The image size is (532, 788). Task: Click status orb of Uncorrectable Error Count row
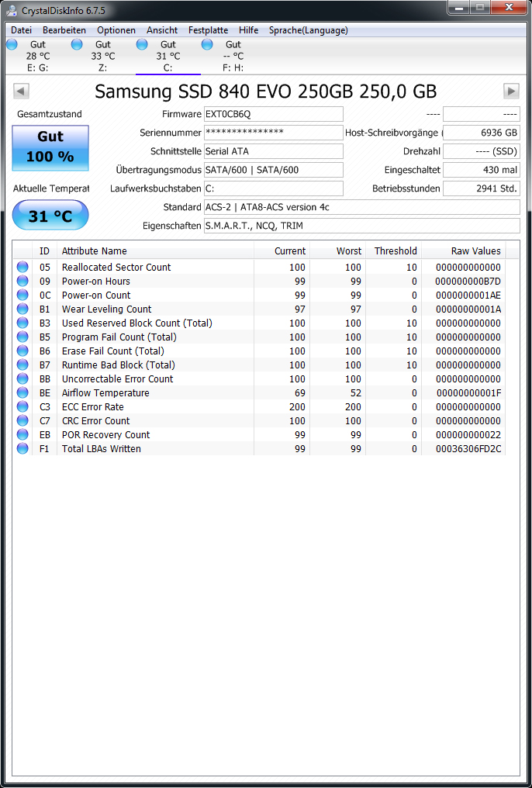click(22, 378)
